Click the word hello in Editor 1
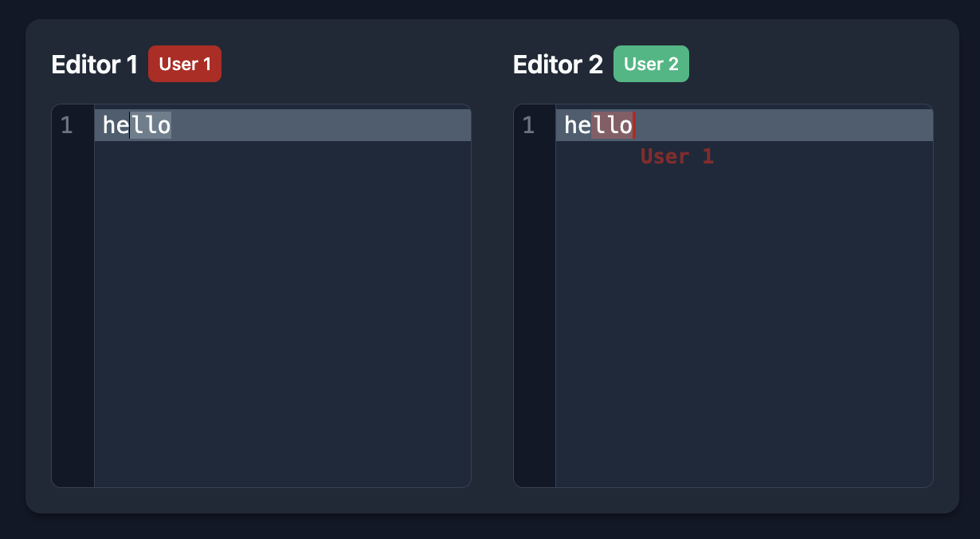Image resolution: width=980 pixels, height=539 pixels. coord(137,125)
